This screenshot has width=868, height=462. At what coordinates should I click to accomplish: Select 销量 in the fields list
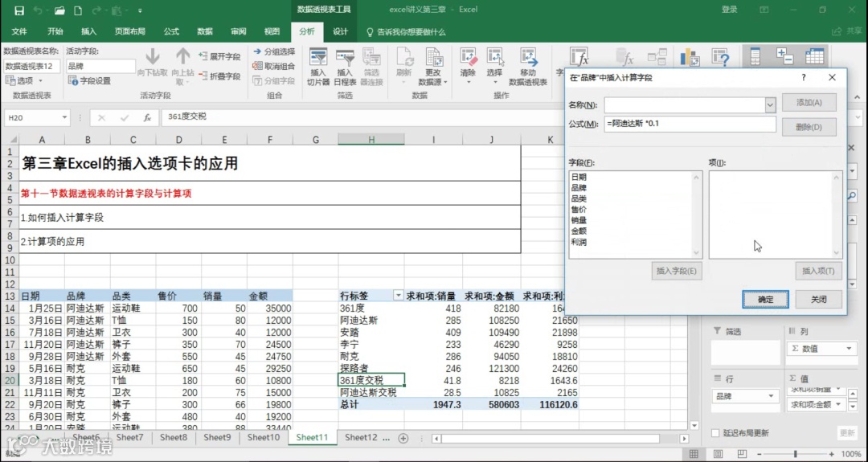pyautogui.click(x=579, y=220)
